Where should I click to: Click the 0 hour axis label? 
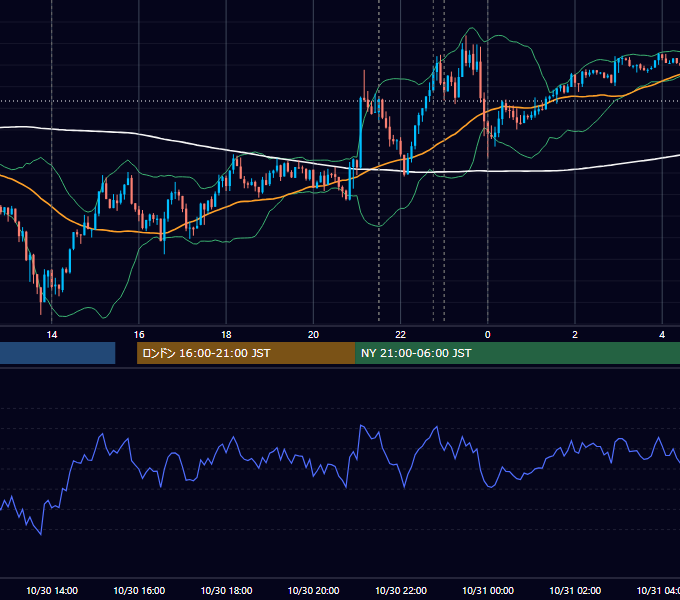487,335
